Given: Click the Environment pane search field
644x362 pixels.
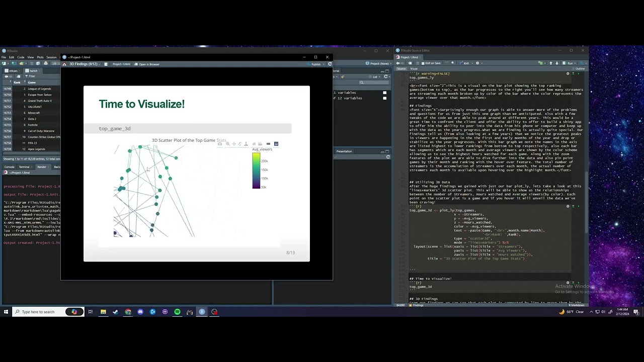Looking at the screenshot, I should coord(375,82).
